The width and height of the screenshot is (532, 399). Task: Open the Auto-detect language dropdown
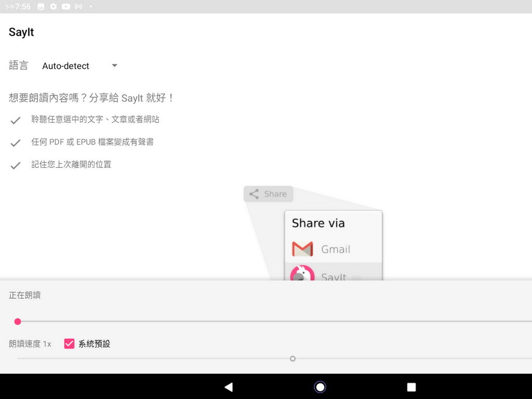(x=79, y=66)
